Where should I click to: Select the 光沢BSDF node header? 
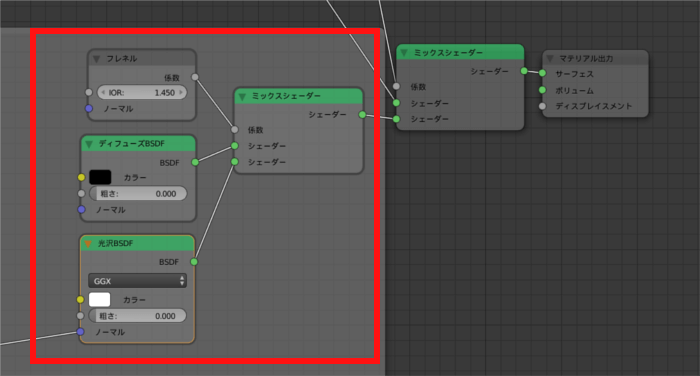[x=138, y=243]
